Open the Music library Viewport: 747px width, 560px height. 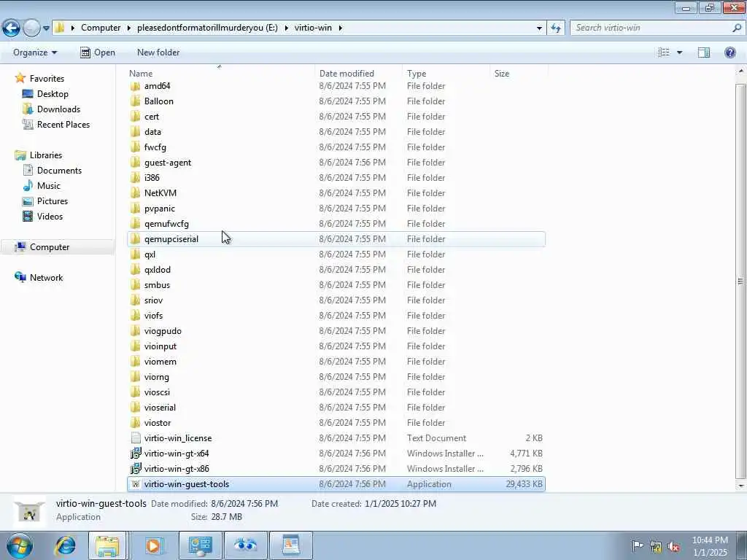click(49, 186)
